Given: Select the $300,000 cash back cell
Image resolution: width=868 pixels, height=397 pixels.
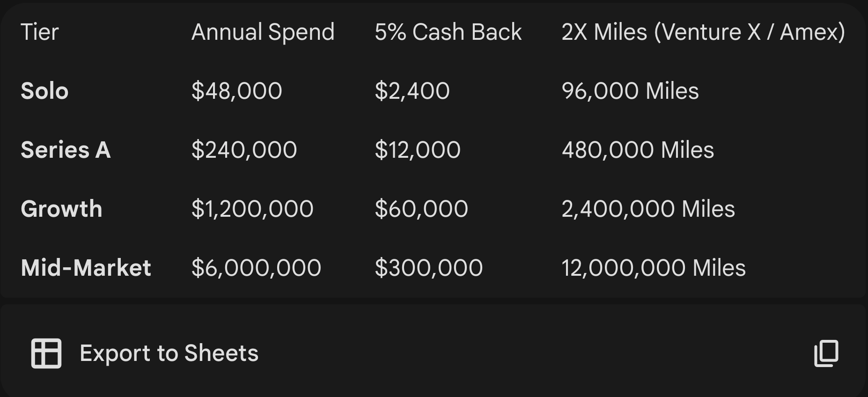Looking at the screenshot, I should [428, 268].
